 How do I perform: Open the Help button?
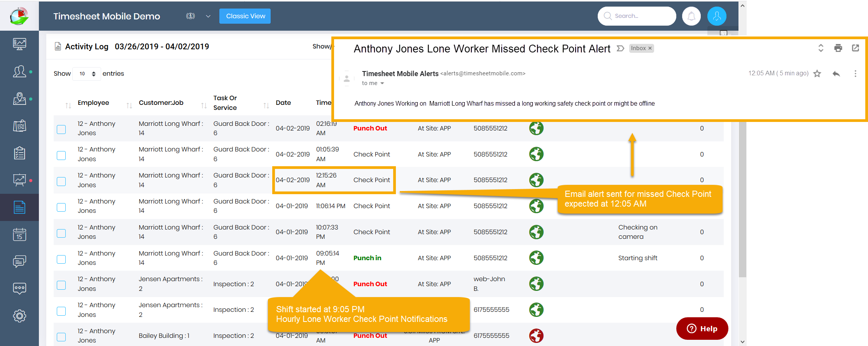tap(702, 329)
